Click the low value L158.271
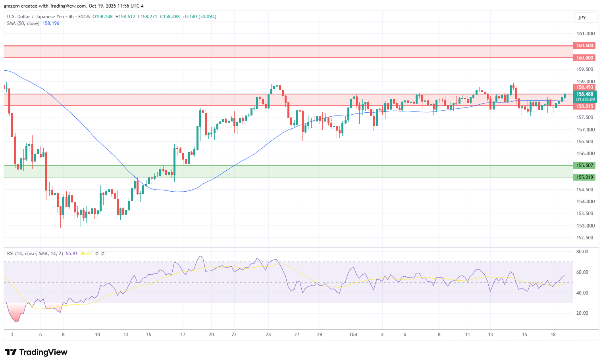603x364 pixels. click(x=147, y=17)
